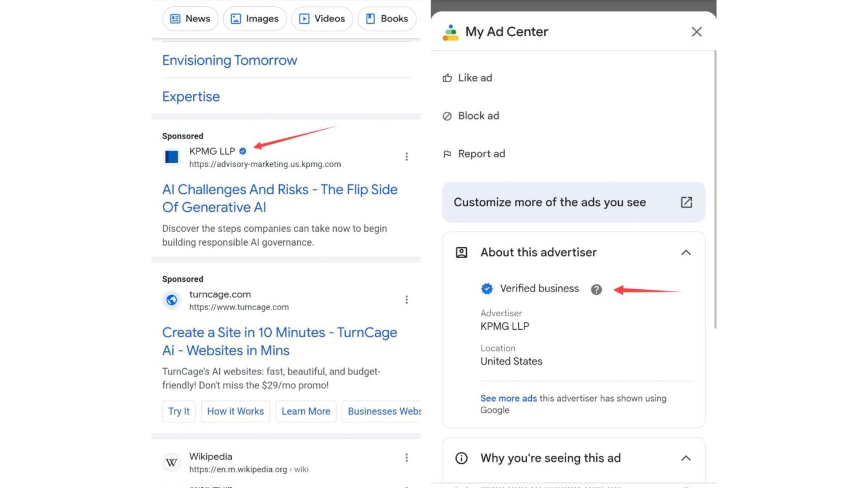868x488 pixels.
Task: Open the three-dot menu on the KPMG ad
Action: click(407, 156)
